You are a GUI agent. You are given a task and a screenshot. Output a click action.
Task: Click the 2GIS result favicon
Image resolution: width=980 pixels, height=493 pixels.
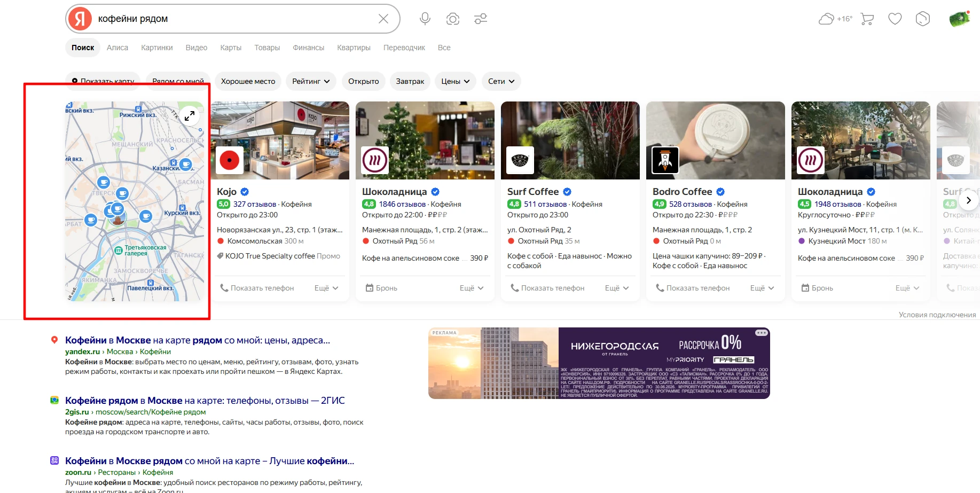(54, 400)
